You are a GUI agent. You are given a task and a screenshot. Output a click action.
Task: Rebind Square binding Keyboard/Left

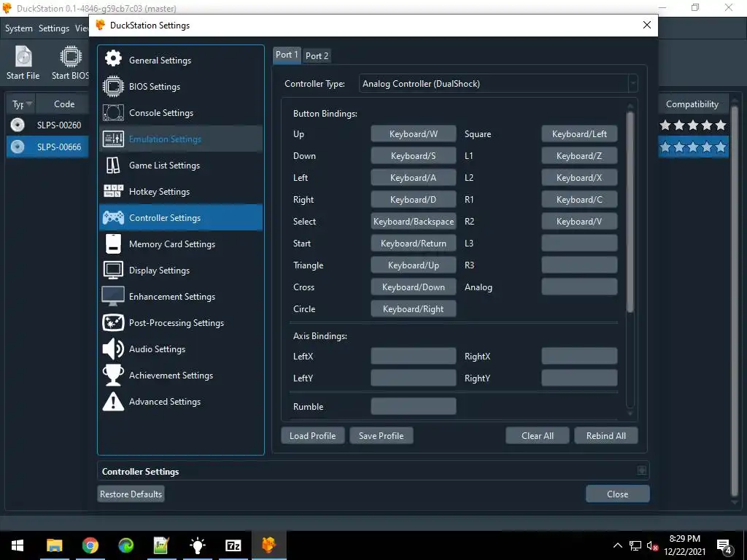(579, 134)
